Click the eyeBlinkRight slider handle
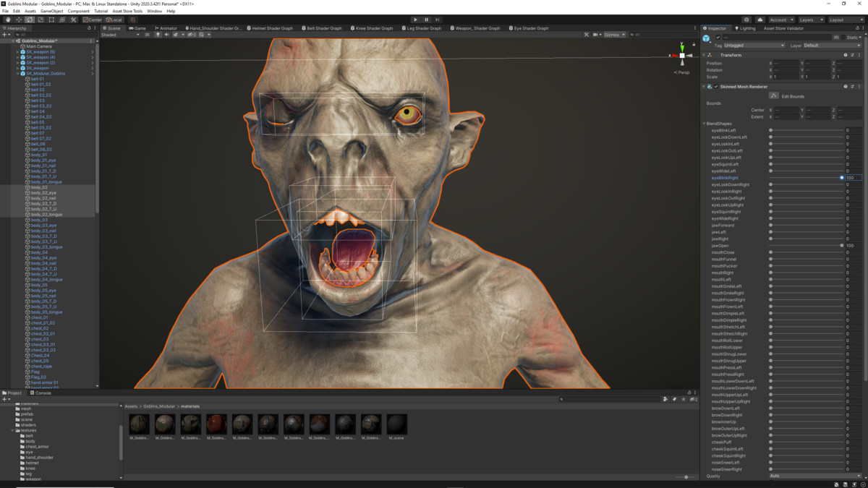868x488 pixels. click(x=842, y=178)
